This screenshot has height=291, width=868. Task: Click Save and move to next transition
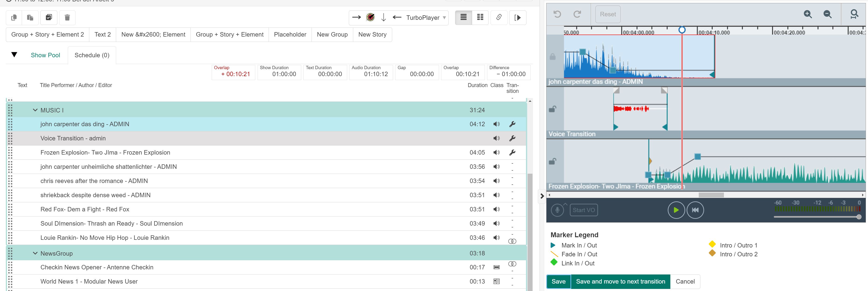click(x=620, y=282)
